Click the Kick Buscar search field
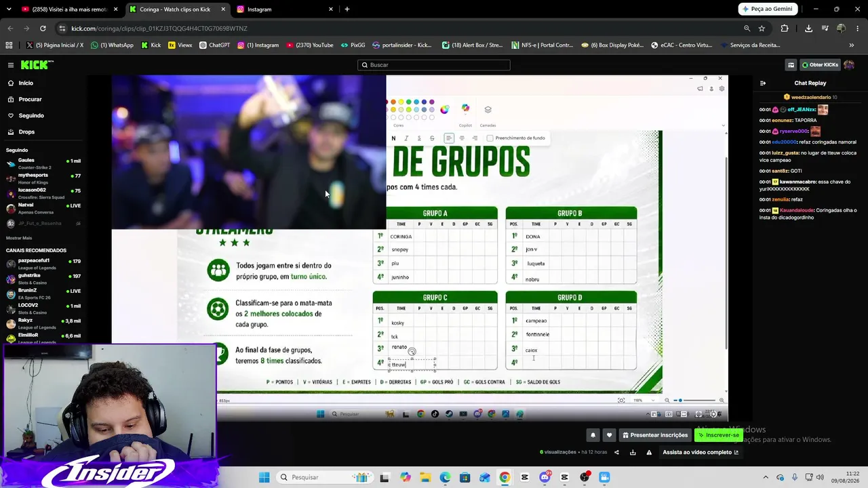 [434, 65]
